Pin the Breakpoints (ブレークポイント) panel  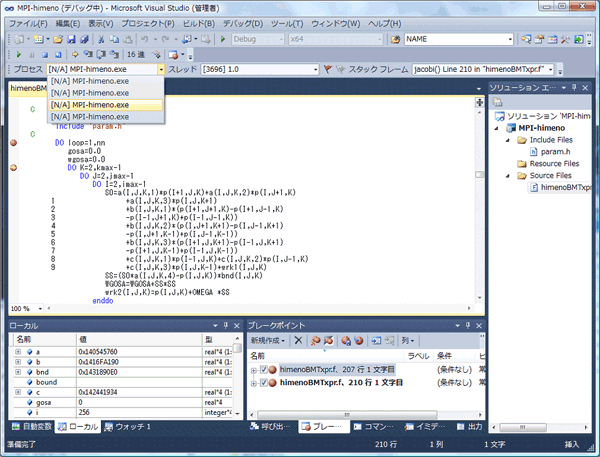coord(468,325)
